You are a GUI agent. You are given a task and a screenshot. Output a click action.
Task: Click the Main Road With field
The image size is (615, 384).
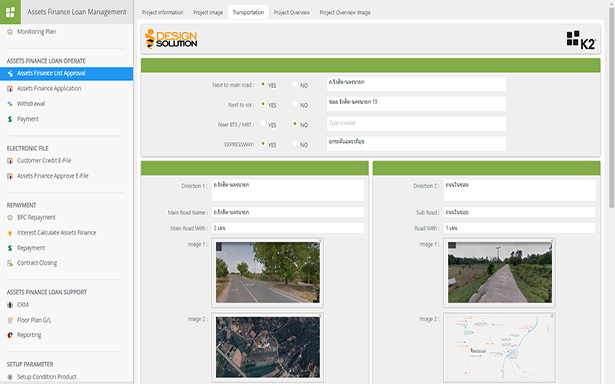(x=288, y=228)
